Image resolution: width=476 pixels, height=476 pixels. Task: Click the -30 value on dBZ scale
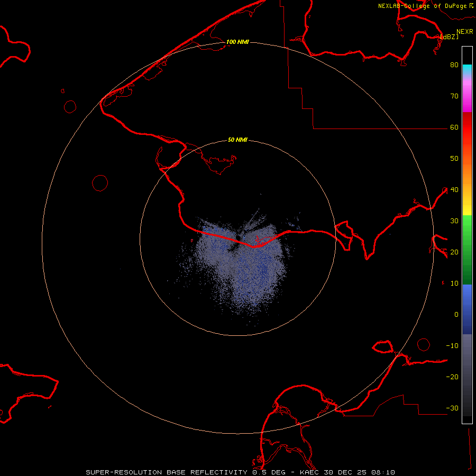coord(452,408)
